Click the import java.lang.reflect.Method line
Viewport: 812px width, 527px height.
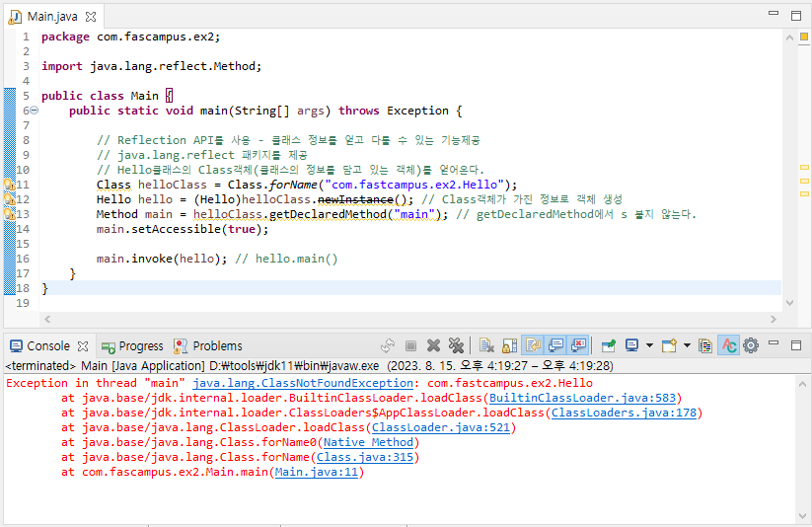pyautogui.click(x=152, y=66)
